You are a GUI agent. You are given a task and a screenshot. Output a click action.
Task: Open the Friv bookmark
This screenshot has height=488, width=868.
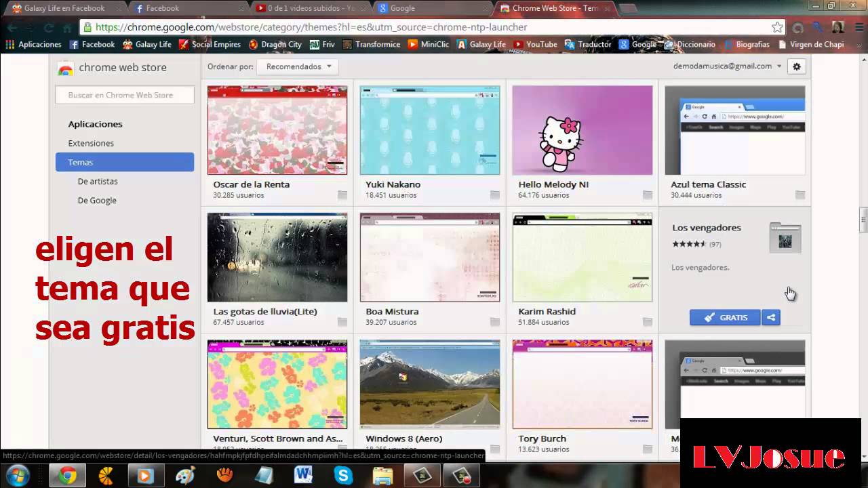[x=322, y=45]
